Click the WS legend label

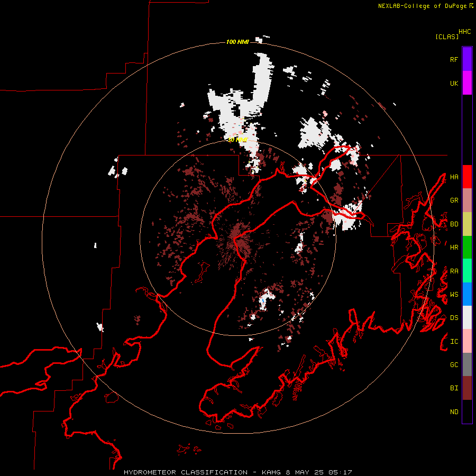coord(454,295)
